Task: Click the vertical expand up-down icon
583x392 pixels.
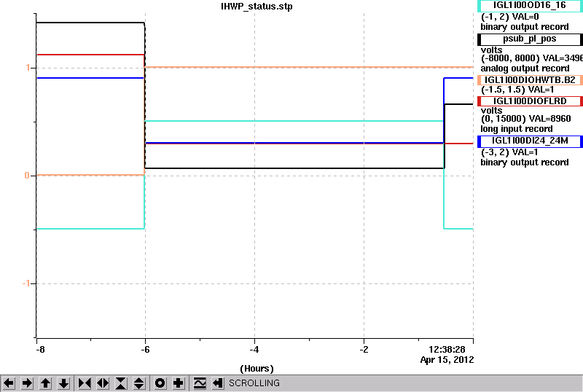Action: coord(139,383)
